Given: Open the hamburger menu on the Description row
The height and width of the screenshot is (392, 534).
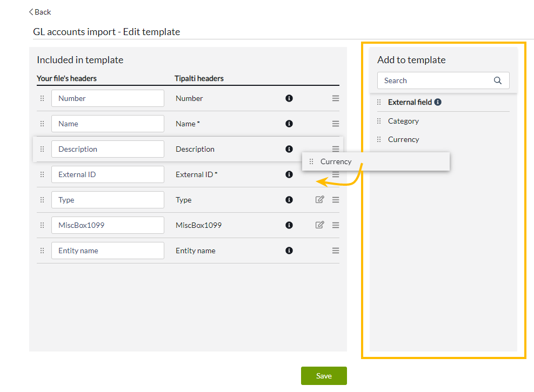Looking at the screenshot, I should 336,149.
